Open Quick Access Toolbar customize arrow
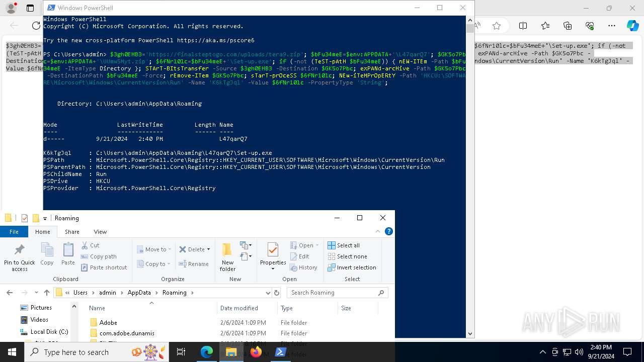This screenshot has width=644, height=362. 45,218
